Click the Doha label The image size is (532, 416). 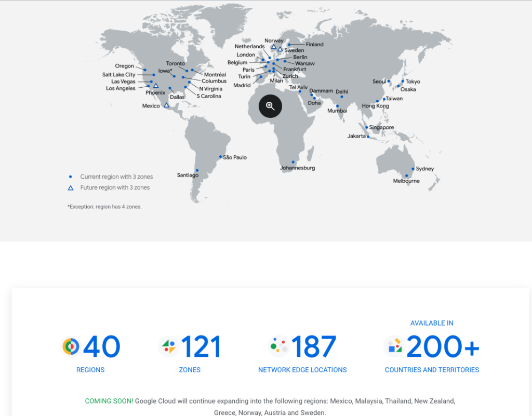click(314, 103)
